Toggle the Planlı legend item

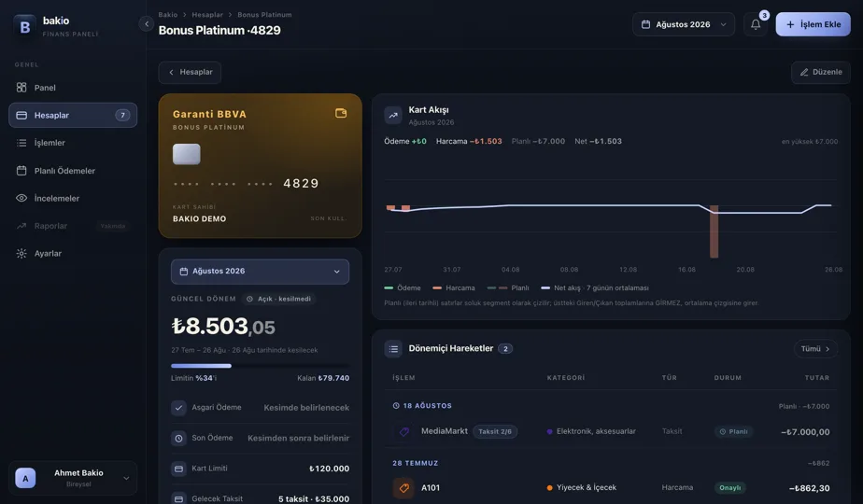coord(508,287)
